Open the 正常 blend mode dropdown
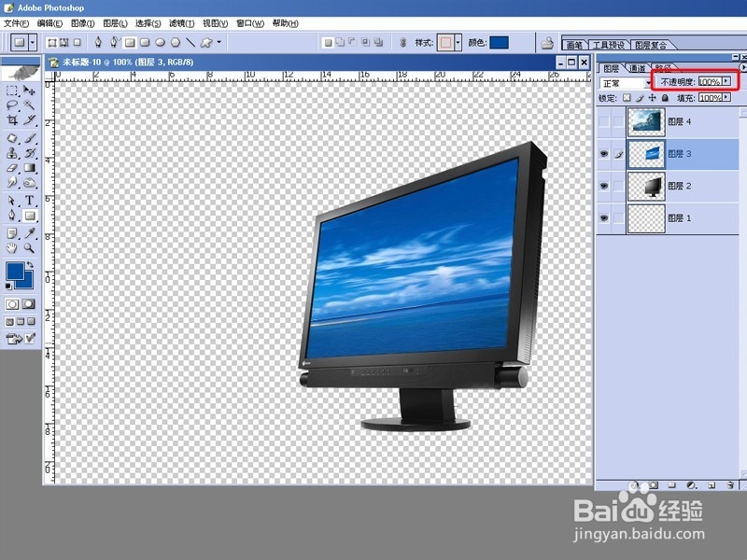Screen dimensions: 747x560 point(649,83)
